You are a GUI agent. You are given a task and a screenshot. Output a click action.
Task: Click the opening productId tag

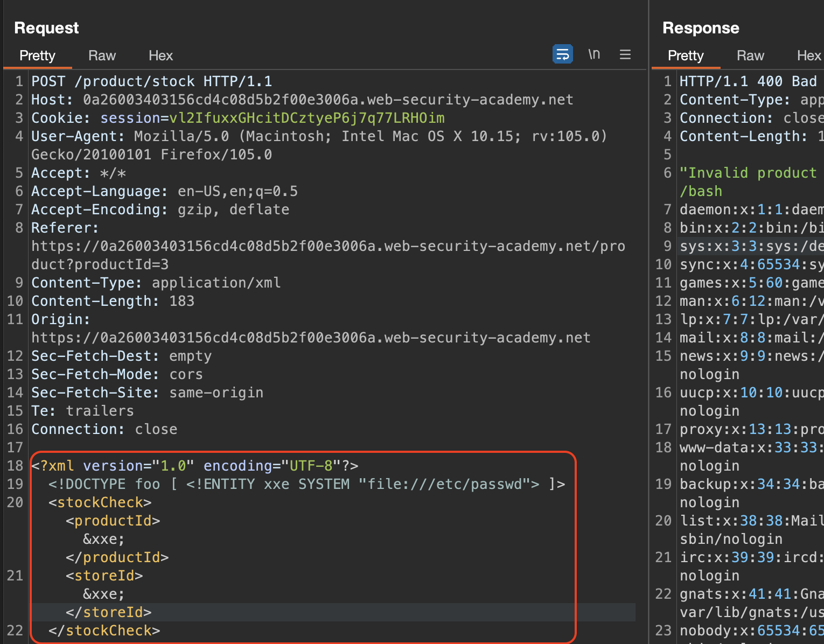pyautogui.click(x=113, y=521)
